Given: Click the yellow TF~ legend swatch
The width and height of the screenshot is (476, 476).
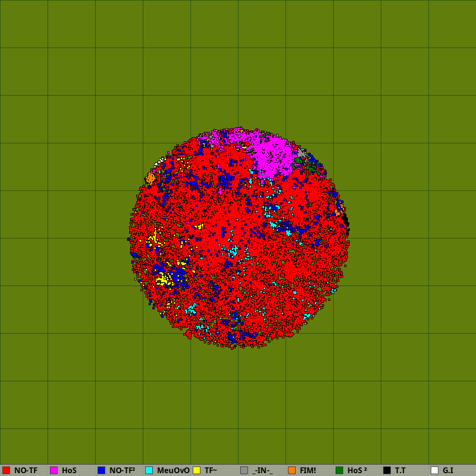Looking at the screenshot, I should coord(197,470).
